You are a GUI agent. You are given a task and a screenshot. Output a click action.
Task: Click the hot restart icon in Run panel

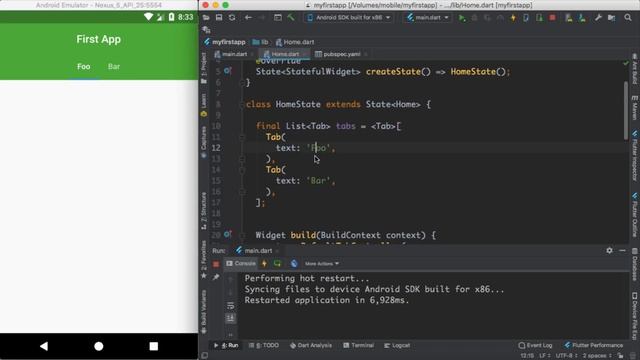pyautogui.click(x=278, y=264)
